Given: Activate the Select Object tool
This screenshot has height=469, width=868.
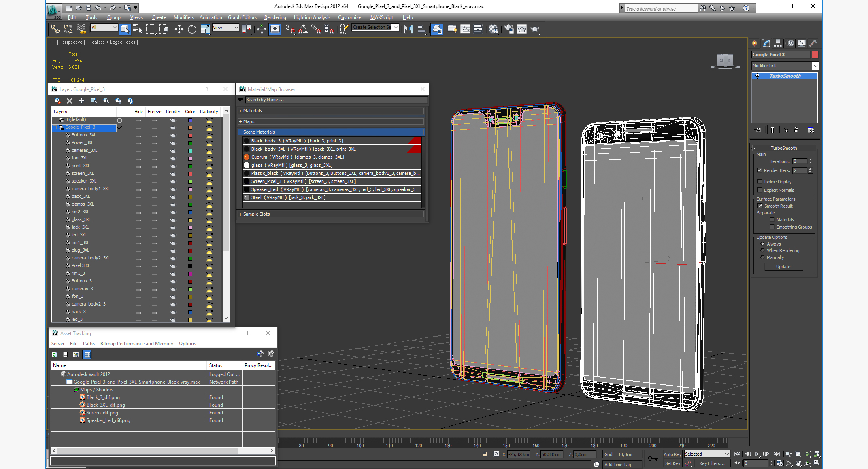Looking at the screenshot, I should [125, 29].
